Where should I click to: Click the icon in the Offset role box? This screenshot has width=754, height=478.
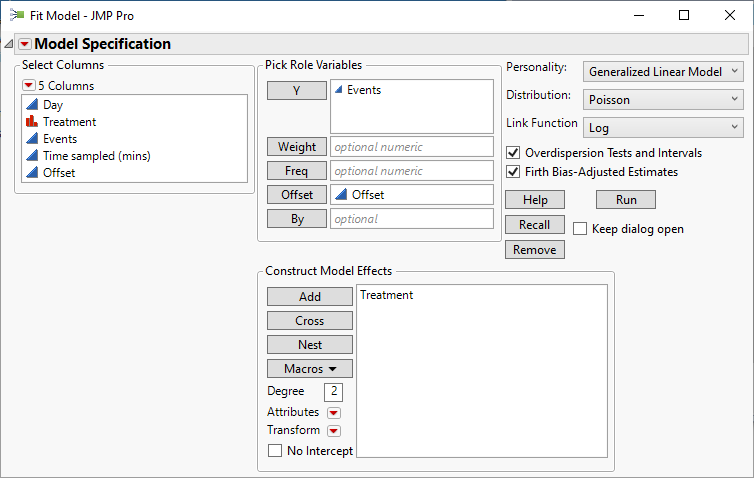point(340,194)
